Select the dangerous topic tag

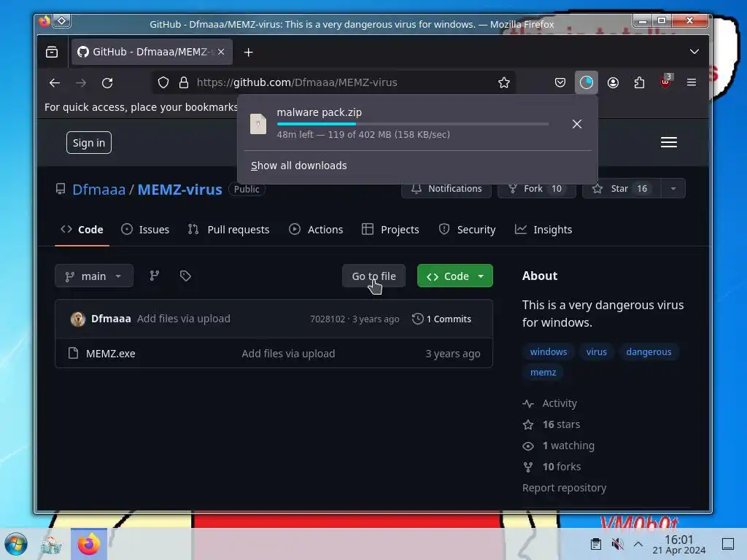point(649,352)
